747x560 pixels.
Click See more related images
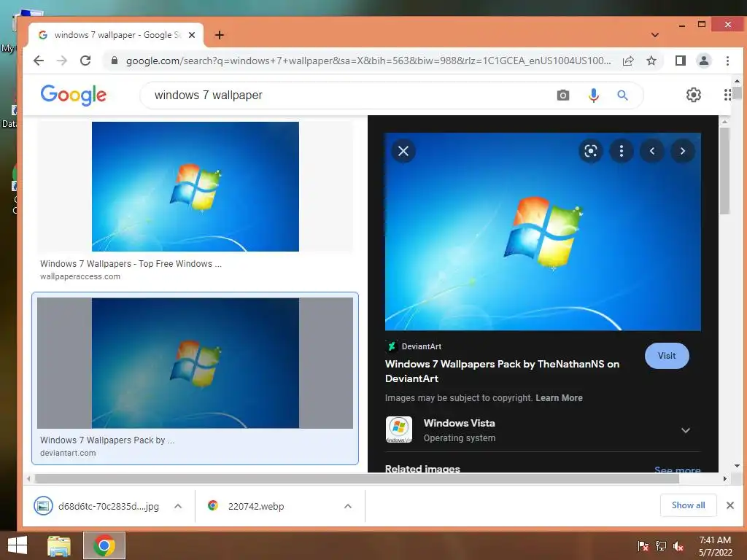(678, 470)
